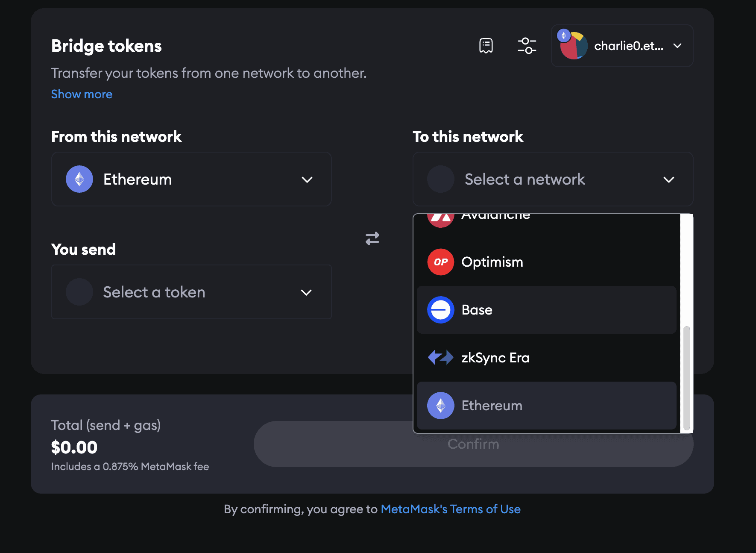Click the Optimism logo icon

click(x=440, y=262)
